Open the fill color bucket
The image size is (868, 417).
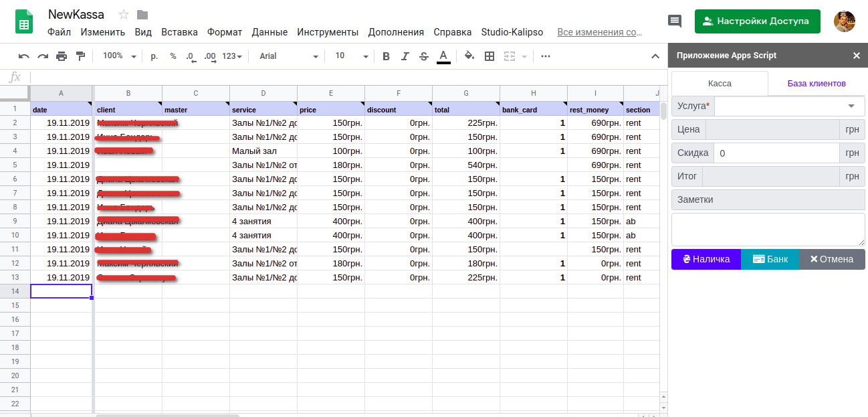469,56
